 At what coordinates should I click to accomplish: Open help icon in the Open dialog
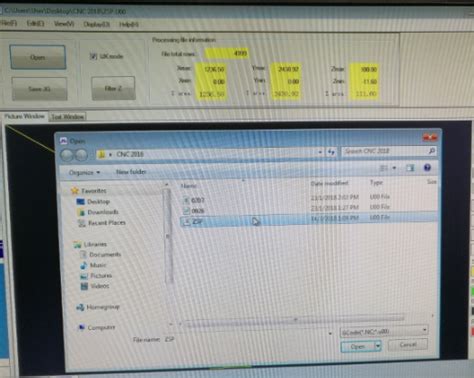[427, 168]
